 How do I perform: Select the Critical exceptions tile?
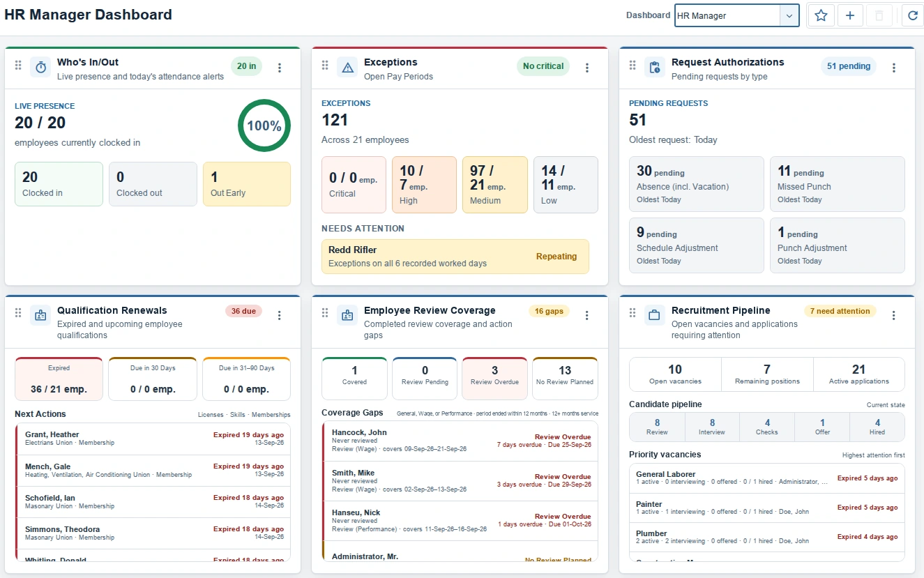(x=354, y=185)
